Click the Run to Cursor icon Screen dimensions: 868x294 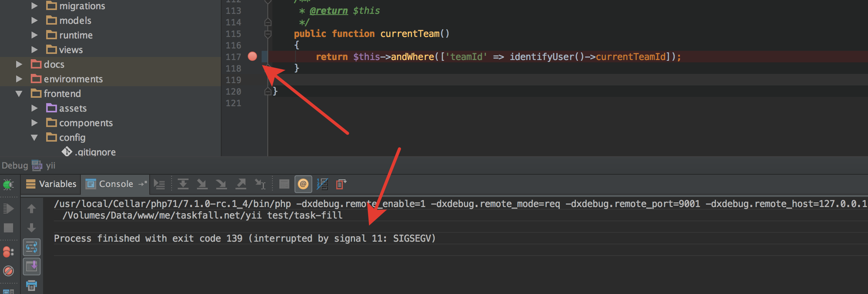pyautogui.click(x=260, y=184)
